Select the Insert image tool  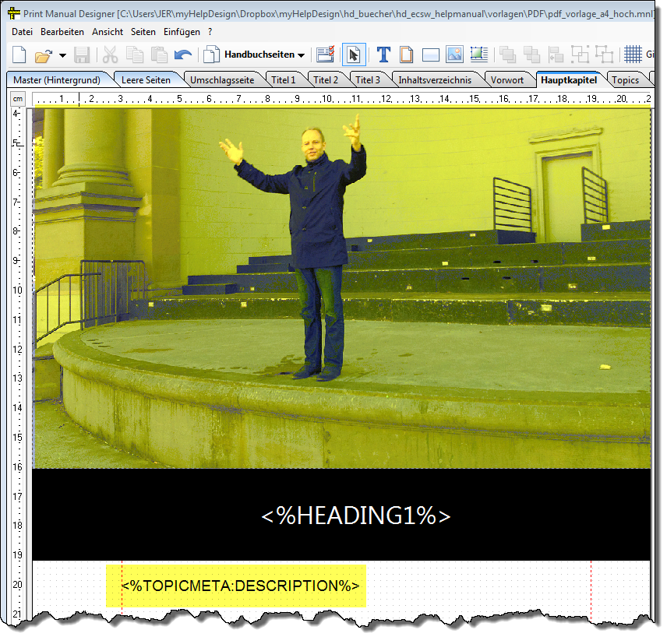(454, 55)
